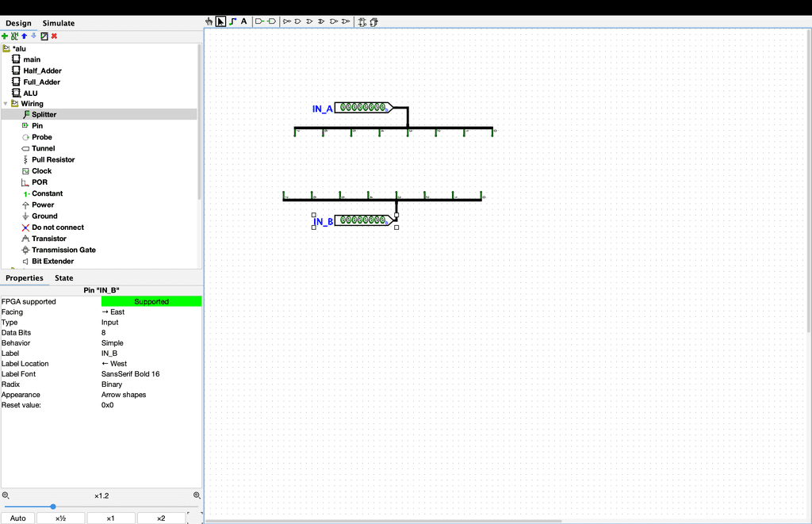Select the Poke (hand) tool

(209, 21)
